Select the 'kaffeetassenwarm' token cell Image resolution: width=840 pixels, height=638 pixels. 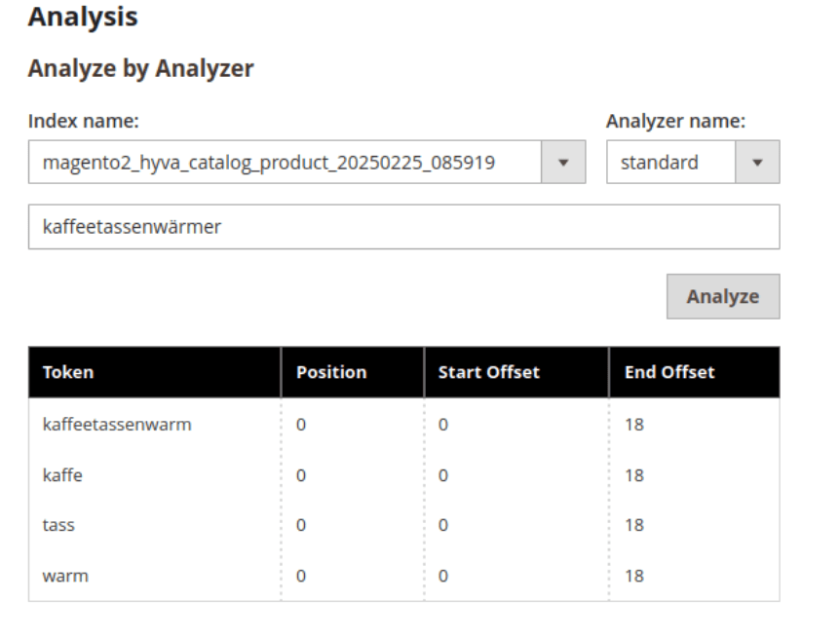[x=117, y=425]
